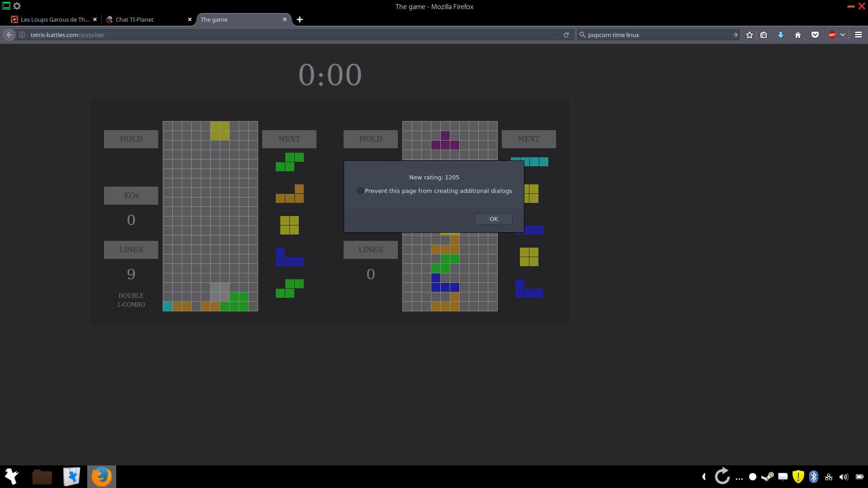Open network connections tray icon
The width and height of the screenshot is (868, 488).
point(829,477)
